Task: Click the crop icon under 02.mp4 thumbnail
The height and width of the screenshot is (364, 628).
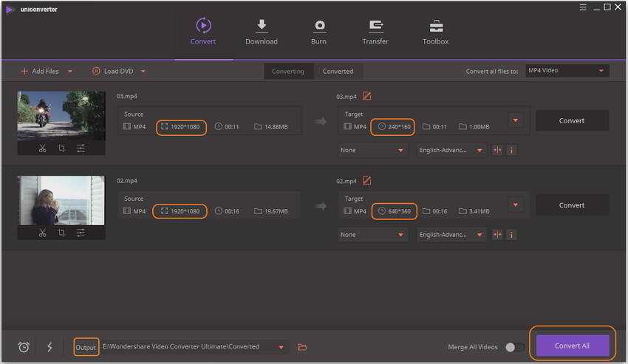Action: click(61, 233)
